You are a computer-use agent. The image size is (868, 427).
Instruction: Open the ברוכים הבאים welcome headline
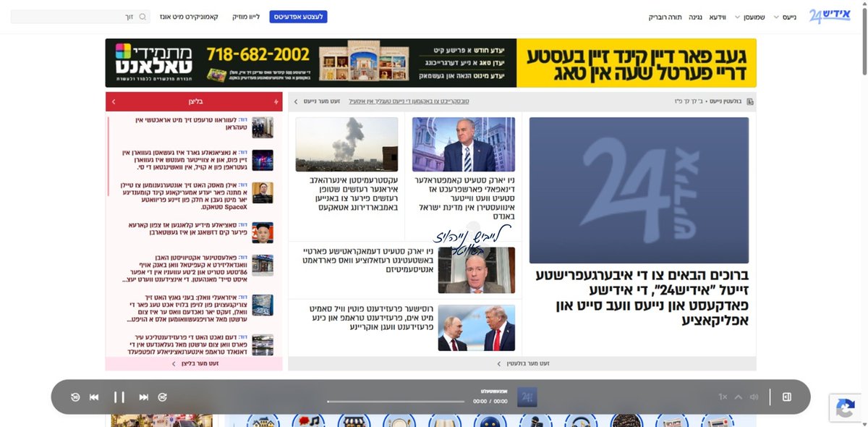coord(643,297)
